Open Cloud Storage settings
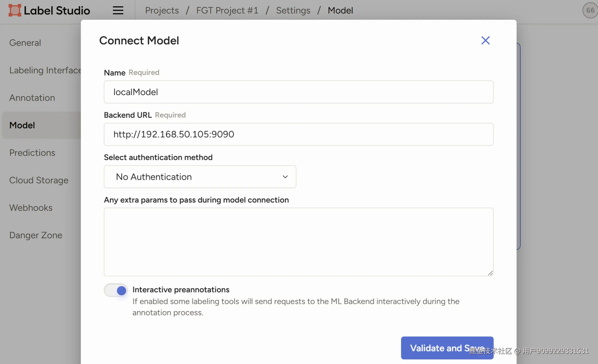Screen dimensions: 598x364 point(39,180)
